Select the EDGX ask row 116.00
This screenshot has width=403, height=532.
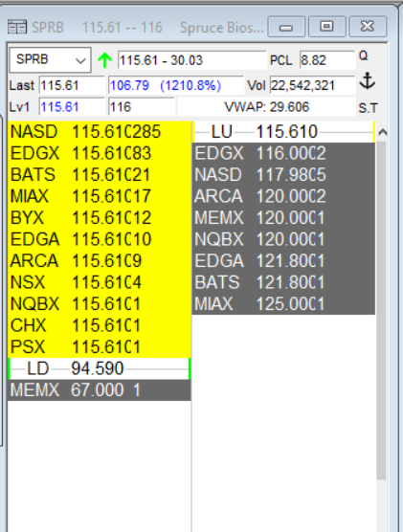pos(284,153)
